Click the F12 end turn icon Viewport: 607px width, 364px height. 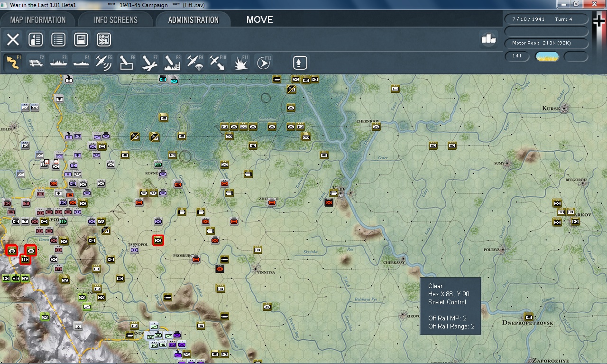(x=264, y=63)
